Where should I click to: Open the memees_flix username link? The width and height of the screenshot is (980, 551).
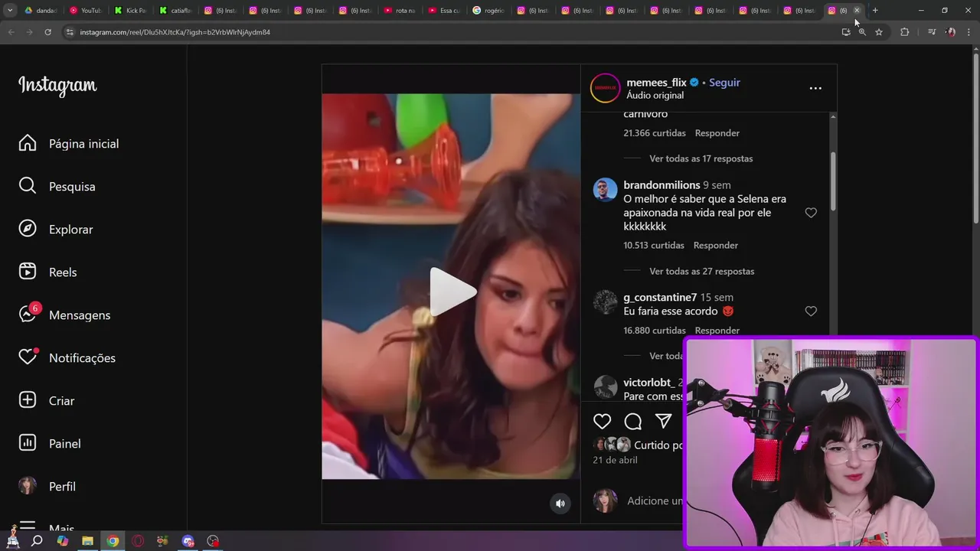coord(656,83)
